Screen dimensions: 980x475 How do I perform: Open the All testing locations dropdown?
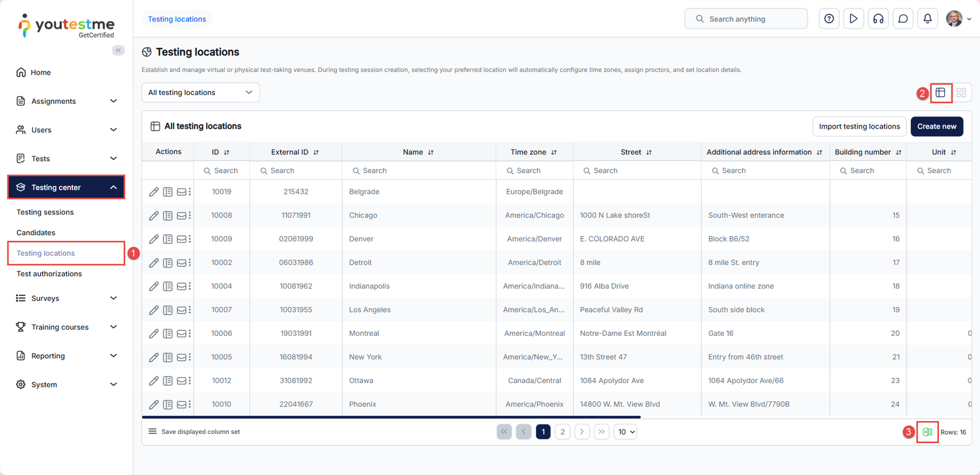point(200,93)
